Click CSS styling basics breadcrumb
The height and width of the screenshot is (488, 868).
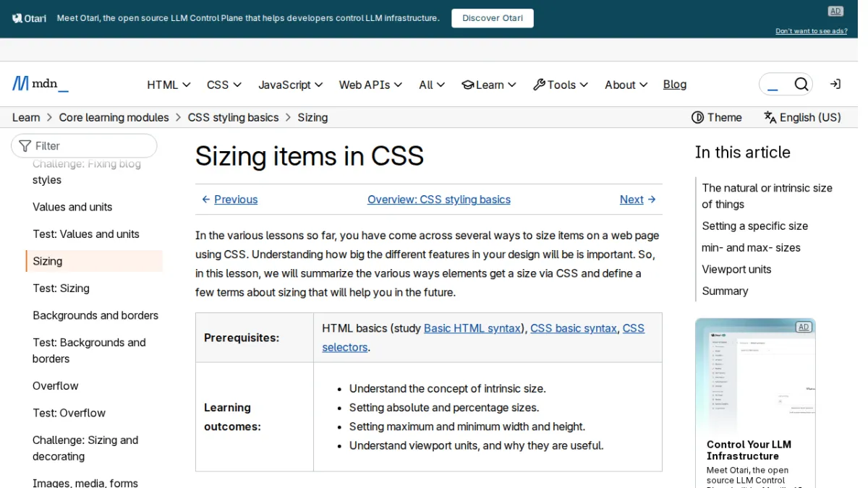[233, 117]
